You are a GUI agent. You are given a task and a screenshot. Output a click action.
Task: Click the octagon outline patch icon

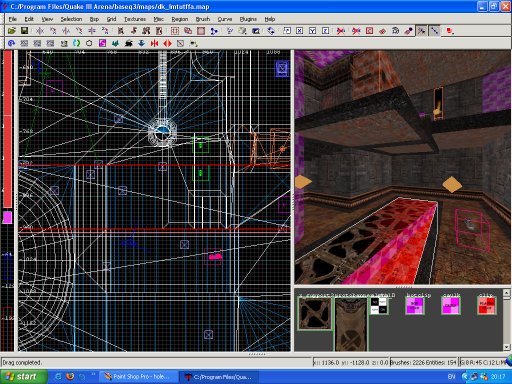(x=89, y=43)
